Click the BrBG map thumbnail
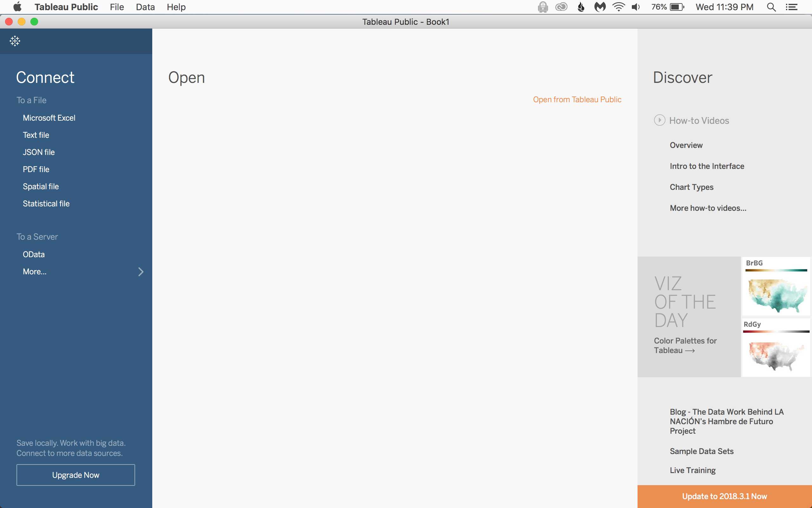The width and height of the screenshot is (812, 508). (776, 286)
